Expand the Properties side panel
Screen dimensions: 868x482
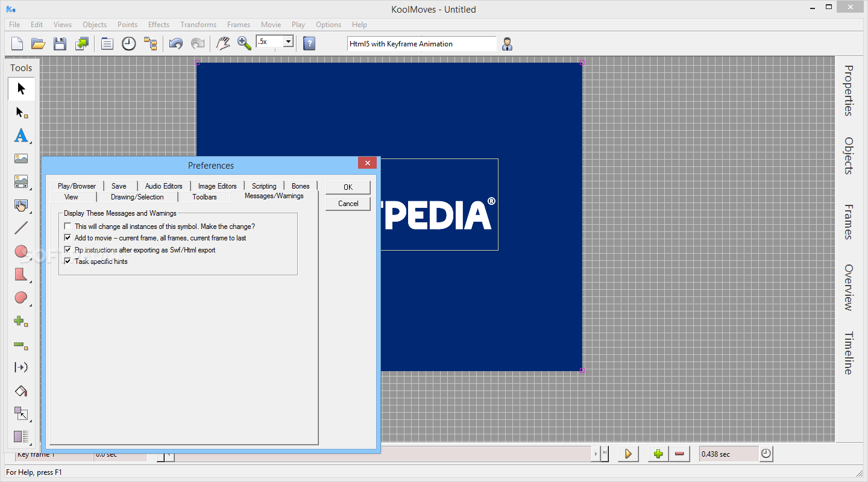tap(849, 90)
